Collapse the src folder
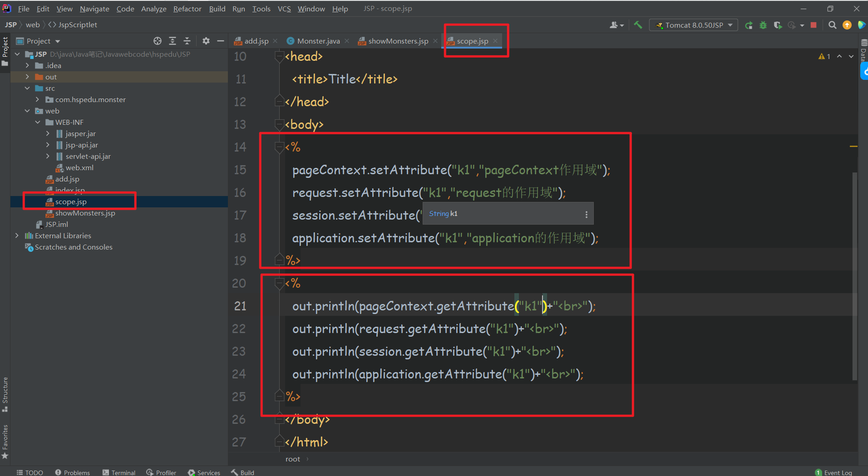This screenshot has height=476, width=868. tap(27, 88)
